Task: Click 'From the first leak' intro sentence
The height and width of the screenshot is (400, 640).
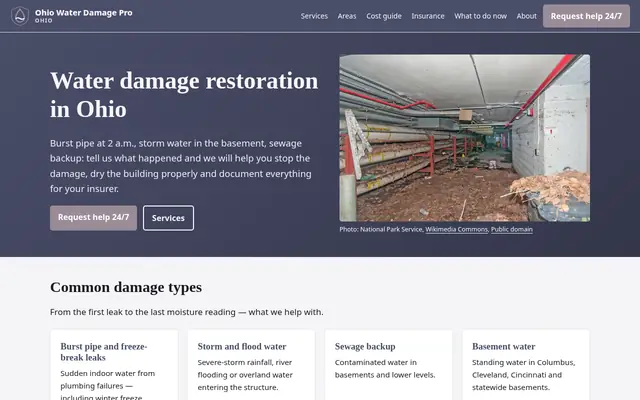Action: (x=187, y=312)
